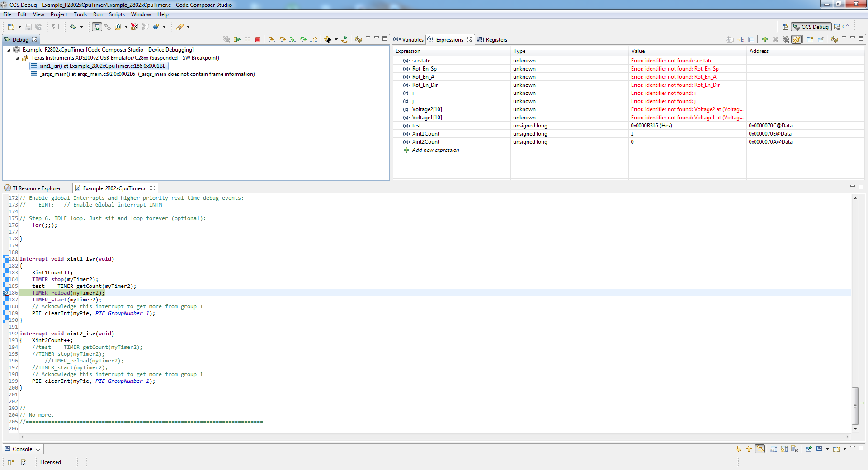Open the Scripts menu
The height and width of the screenshot is (470, 868).
(117, 14)
